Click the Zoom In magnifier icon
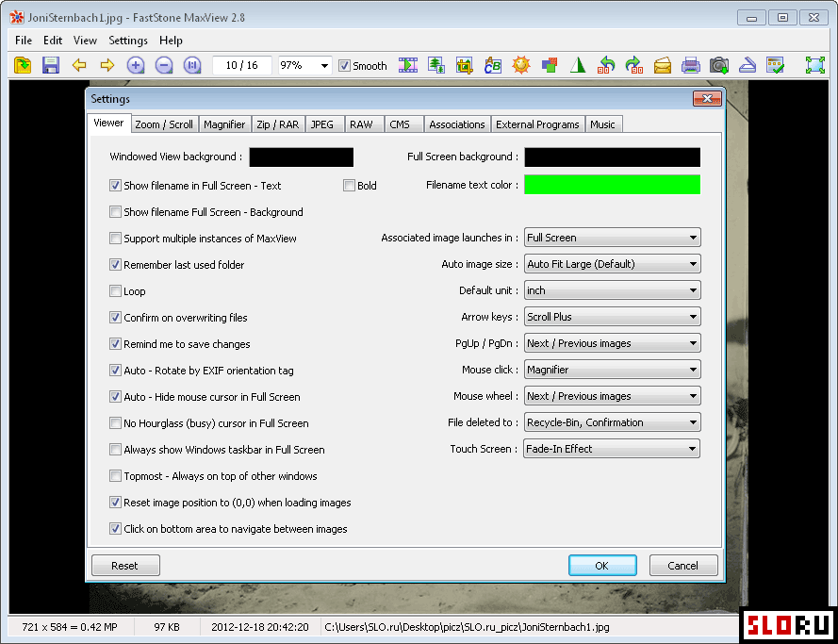 (136, 65)
